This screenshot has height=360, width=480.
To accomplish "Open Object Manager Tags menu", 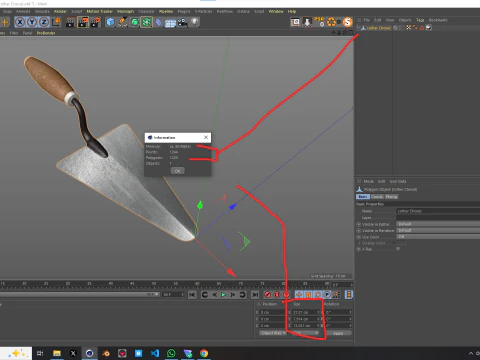I will click(x=420, y=20).
